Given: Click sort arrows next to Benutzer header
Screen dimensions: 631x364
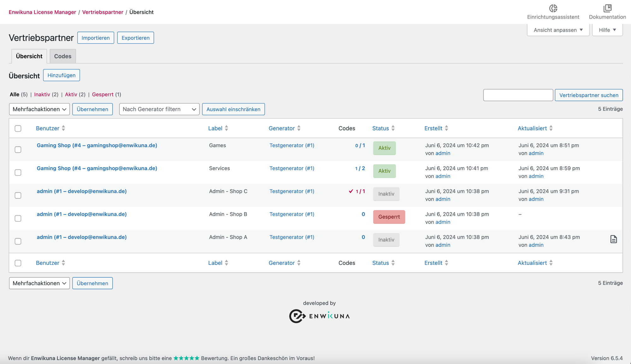Looking at the screenshot, I should coord(63,128).
